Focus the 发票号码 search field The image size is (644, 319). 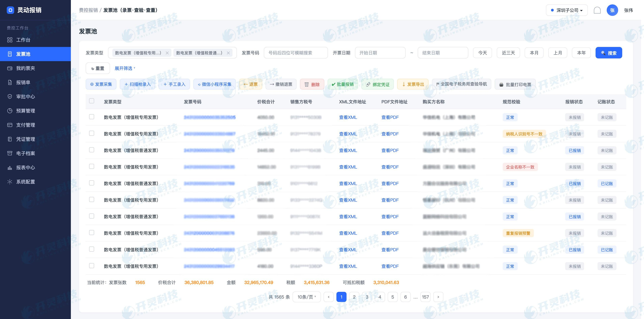coord(296,53)
